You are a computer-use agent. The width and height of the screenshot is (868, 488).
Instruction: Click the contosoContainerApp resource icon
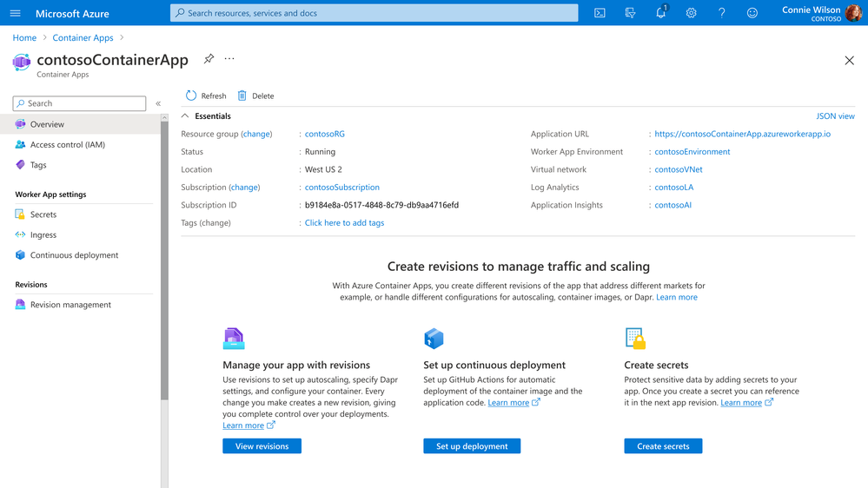(x=22, y=62)
